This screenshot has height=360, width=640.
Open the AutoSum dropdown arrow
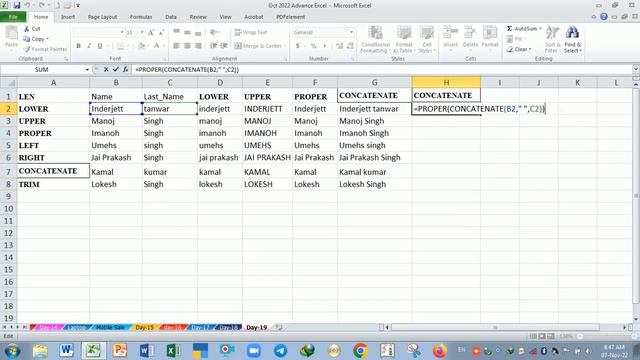coord(540,29)
